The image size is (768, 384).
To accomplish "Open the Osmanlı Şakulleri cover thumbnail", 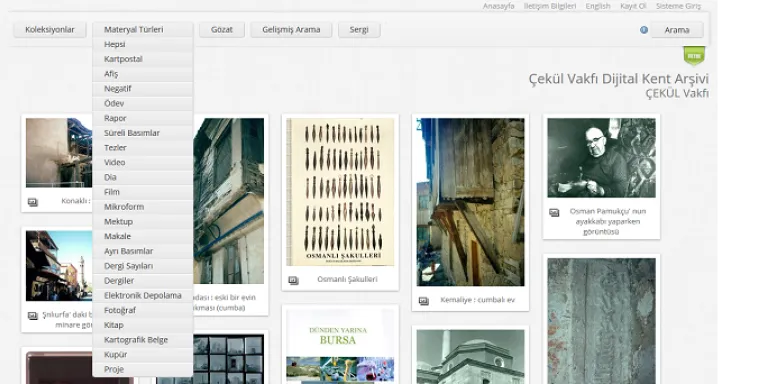I will 340,192.
